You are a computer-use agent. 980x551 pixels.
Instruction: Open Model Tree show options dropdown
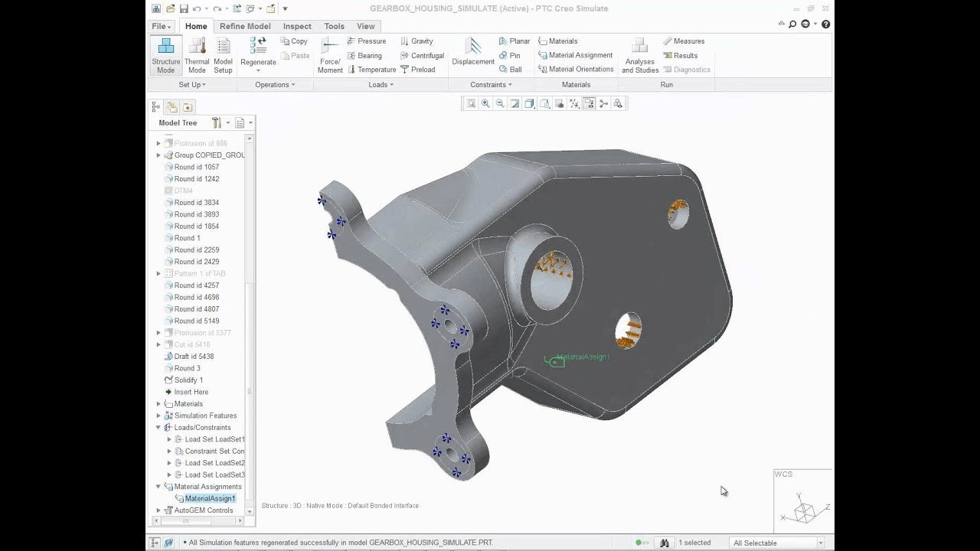(x=243, y=122)
